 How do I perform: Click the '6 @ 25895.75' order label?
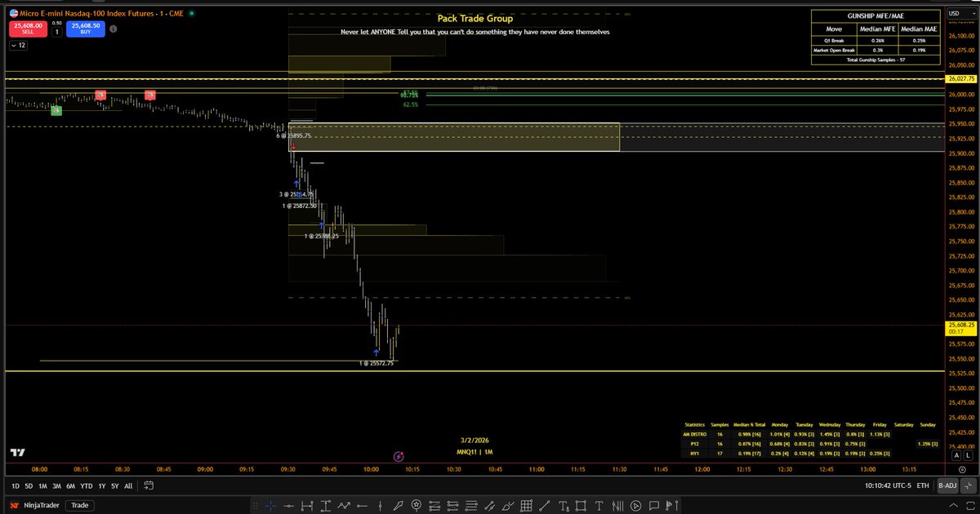[293, 135]
